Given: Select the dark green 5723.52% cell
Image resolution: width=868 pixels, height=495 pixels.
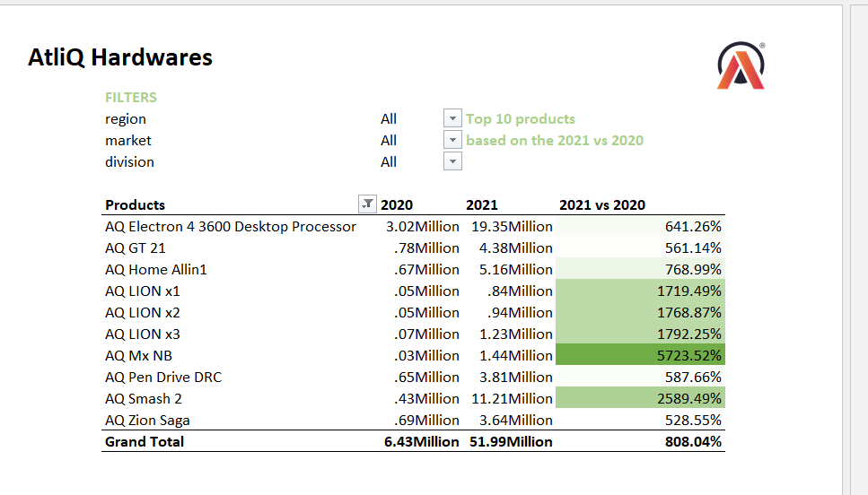Looking at the screenshot, I should click(x=639, y=355).
